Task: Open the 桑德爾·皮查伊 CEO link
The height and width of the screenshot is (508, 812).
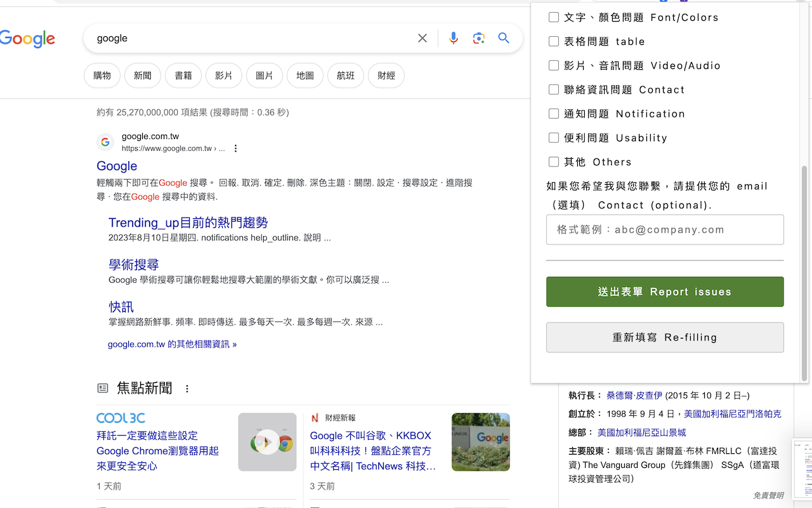Action: pos(634,396)
